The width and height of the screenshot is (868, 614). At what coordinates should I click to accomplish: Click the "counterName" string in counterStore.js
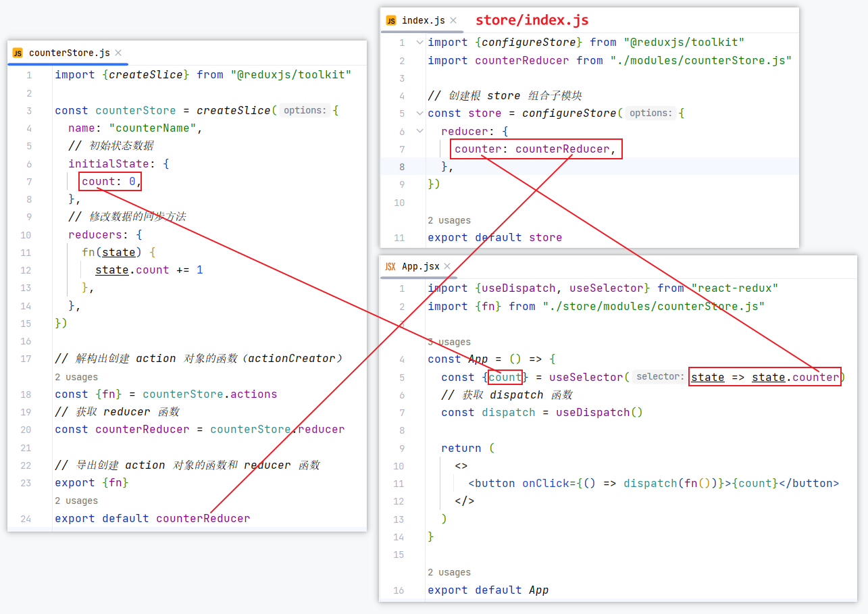coord(153,128)
